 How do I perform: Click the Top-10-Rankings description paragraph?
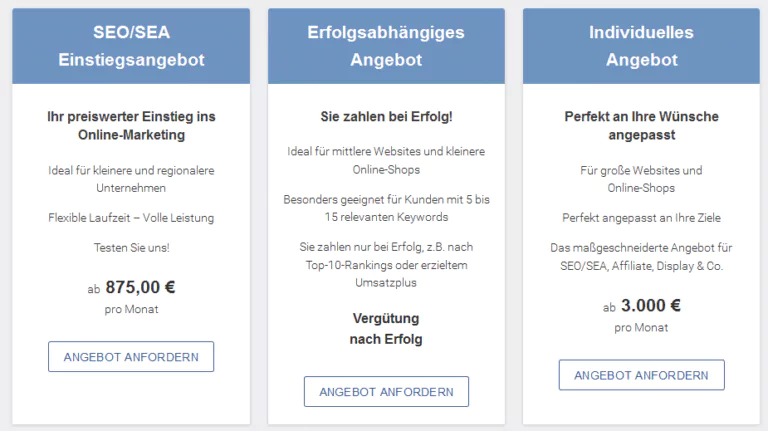click(386, 264)
